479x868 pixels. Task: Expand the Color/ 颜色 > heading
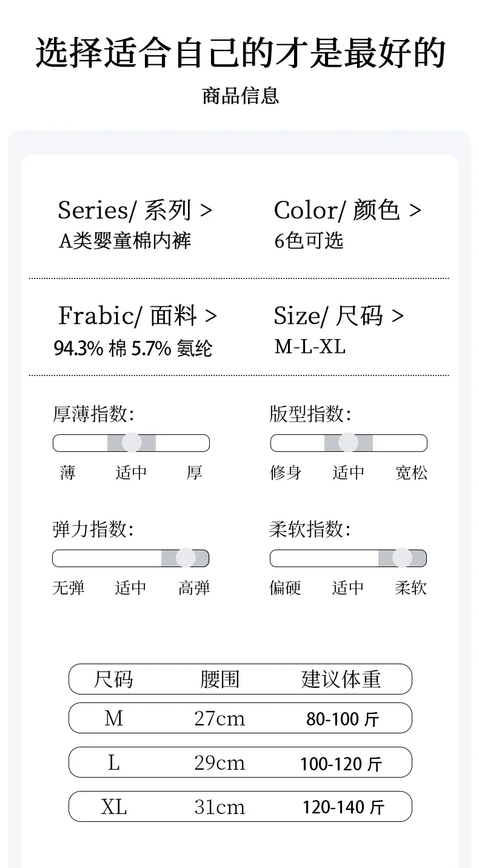click(x=347, y=210)
